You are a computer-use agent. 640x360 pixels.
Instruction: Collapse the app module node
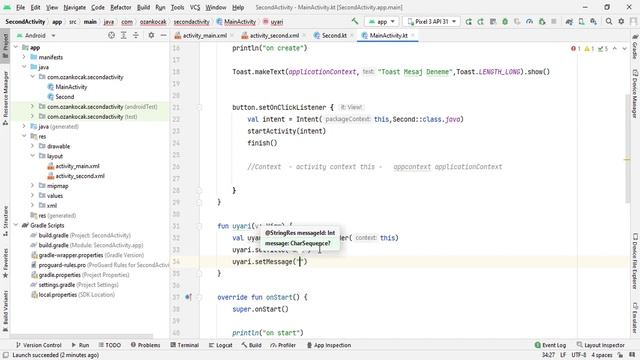16,47
